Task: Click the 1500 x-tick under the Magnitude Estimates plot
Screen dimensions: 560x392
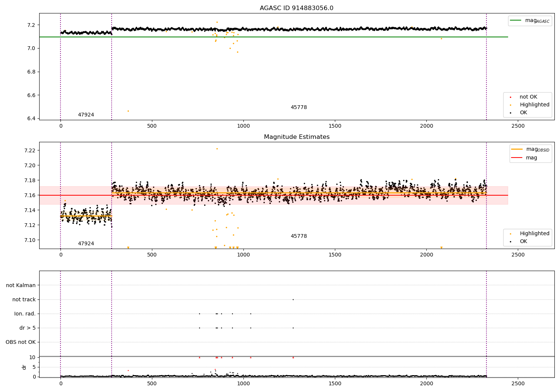Action: 335,255
